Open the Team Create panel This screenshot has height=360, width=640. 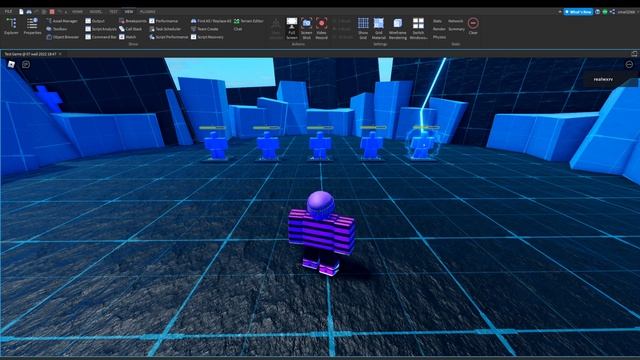(204, 29)
